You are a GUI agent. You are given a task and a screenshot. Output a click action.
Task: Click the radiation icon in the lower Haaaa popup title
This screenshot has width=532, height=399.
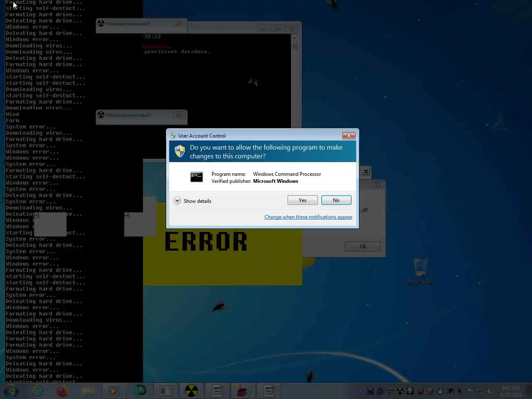click(x=101, y=115)
